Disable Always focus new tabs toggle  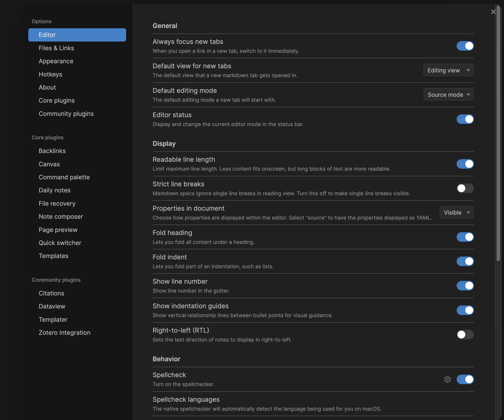(465, 46)
